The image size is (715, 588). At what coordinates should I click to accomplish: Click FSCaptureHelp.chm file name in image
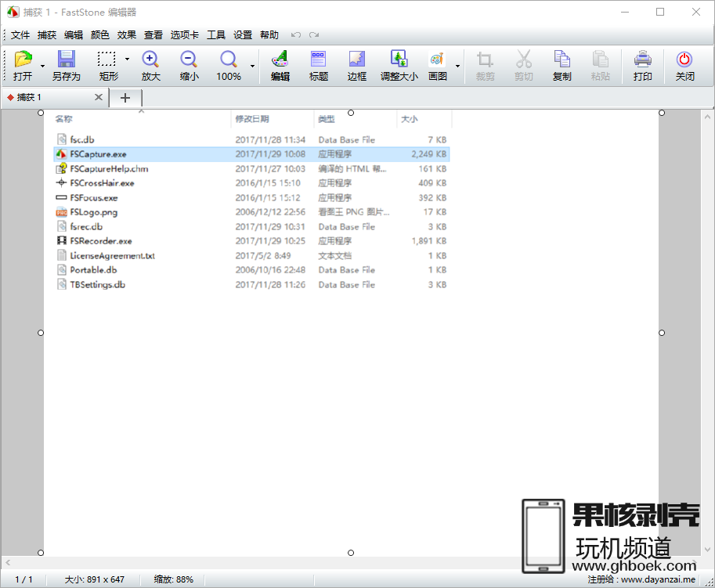click(109, 168)
